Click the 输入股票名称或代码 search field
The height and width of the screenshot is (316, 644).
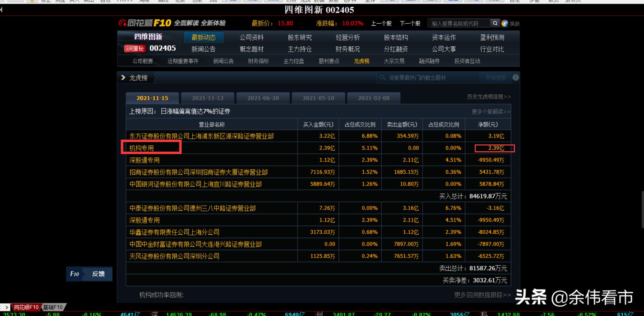click(x=460, y=23)
